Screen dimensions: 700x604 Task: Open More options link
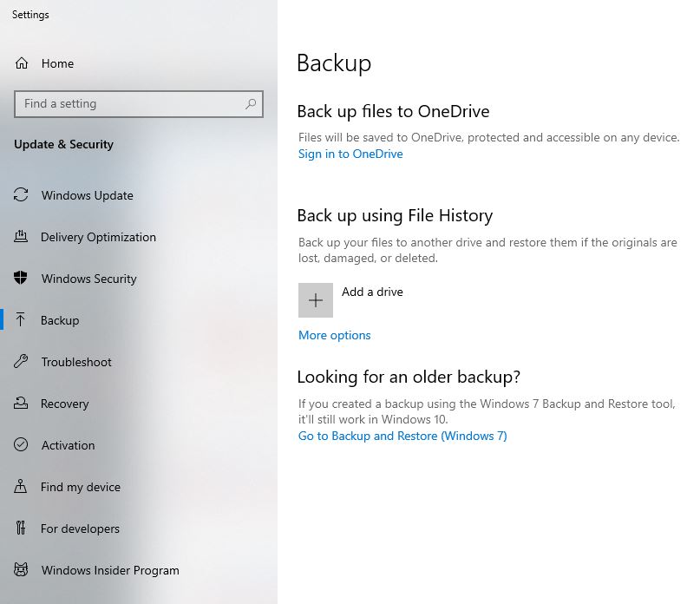(334, 335)
